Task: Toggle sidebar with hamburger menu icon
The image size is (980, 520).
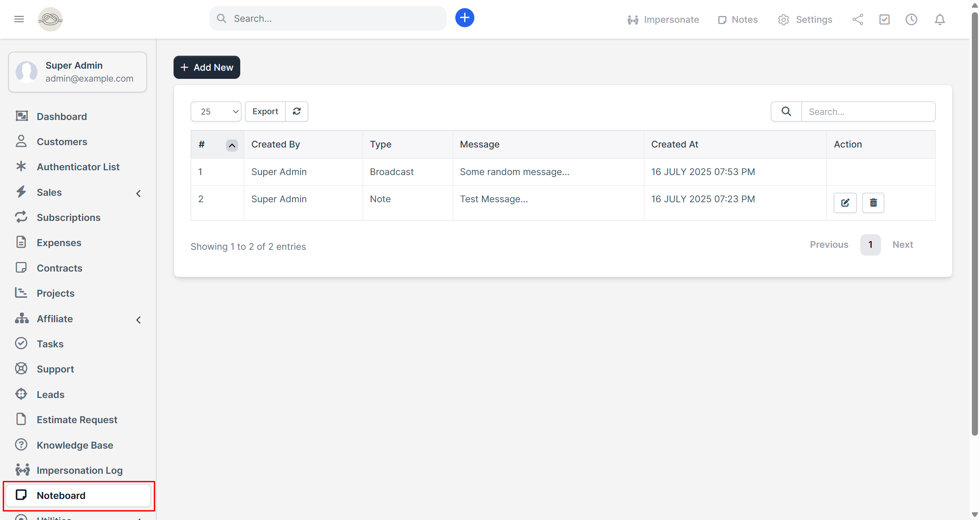Action: click(x=19, y=19)
